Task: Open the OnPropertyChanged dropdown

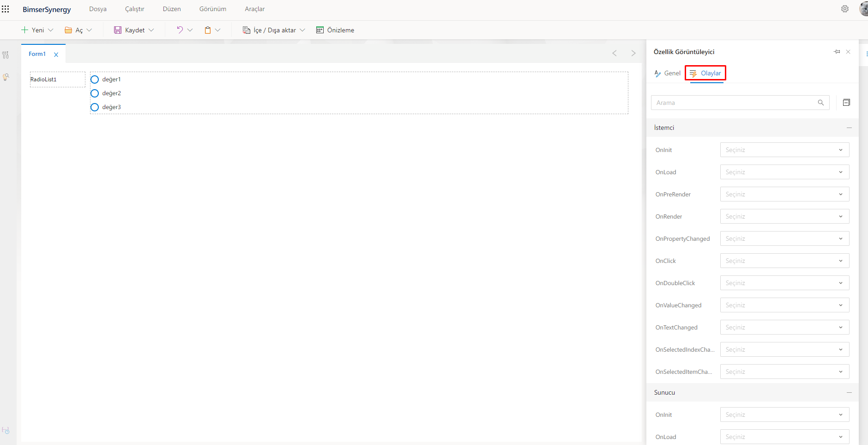Action: (784, 238)
